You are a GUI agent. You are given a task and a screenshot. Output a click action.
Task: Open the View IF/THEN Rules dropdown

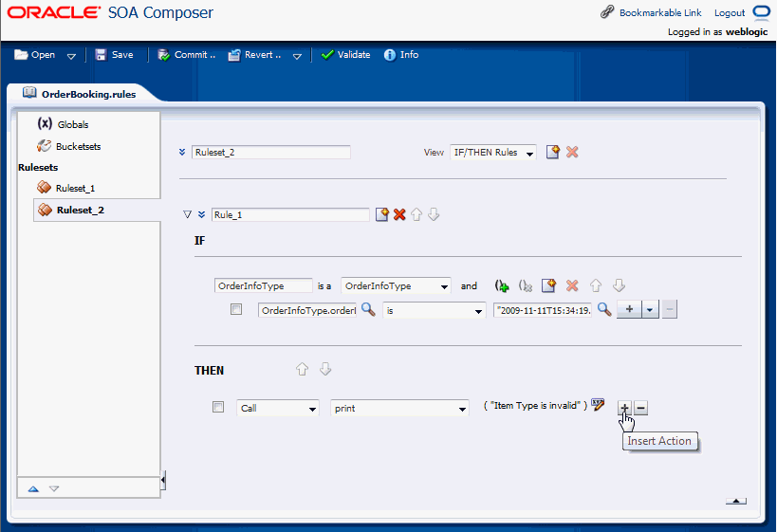tap(492, 153)
